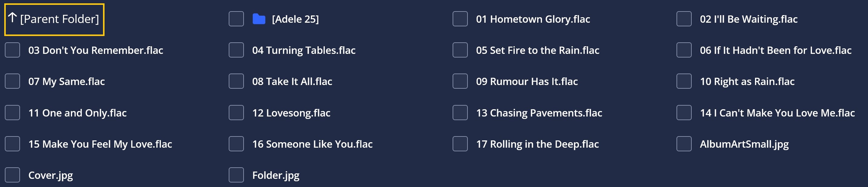Image resolution: width=868 pixels, height=187 pixels.
Task: Open Folder.jpg image file
Action: click(x=276, y=176)
